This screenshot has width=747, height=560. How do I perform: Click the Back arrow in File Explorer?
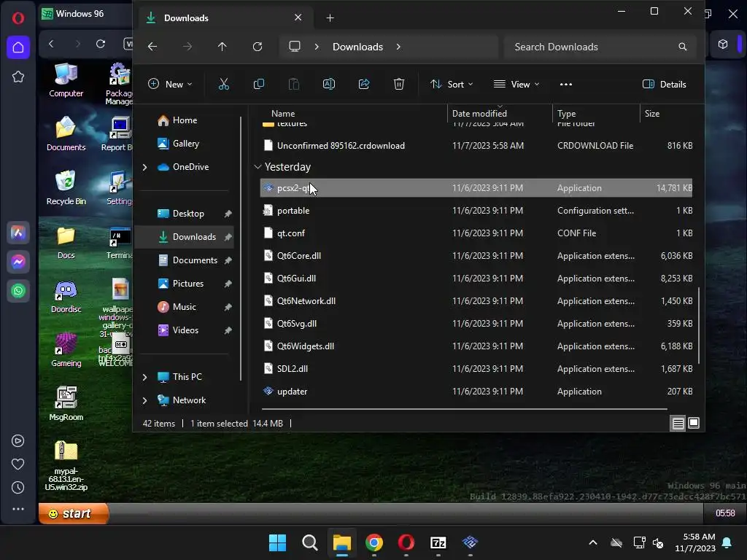coord(152,47)
